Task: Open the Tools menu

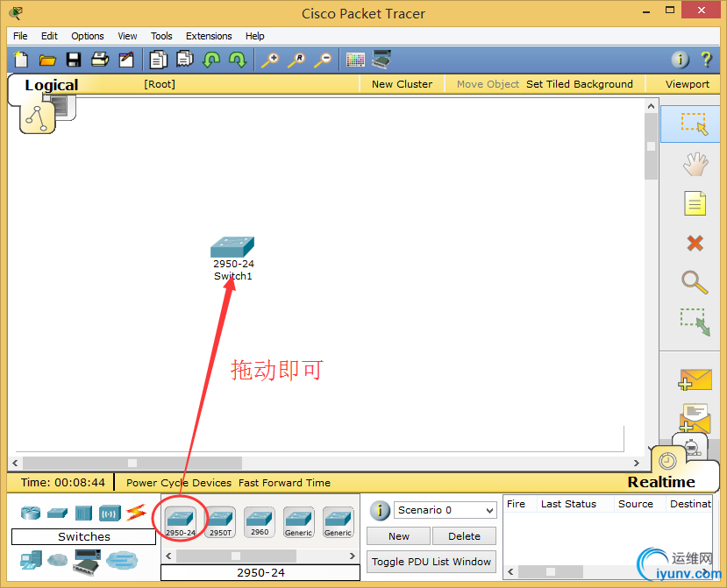Action: [x=161, y=36]
